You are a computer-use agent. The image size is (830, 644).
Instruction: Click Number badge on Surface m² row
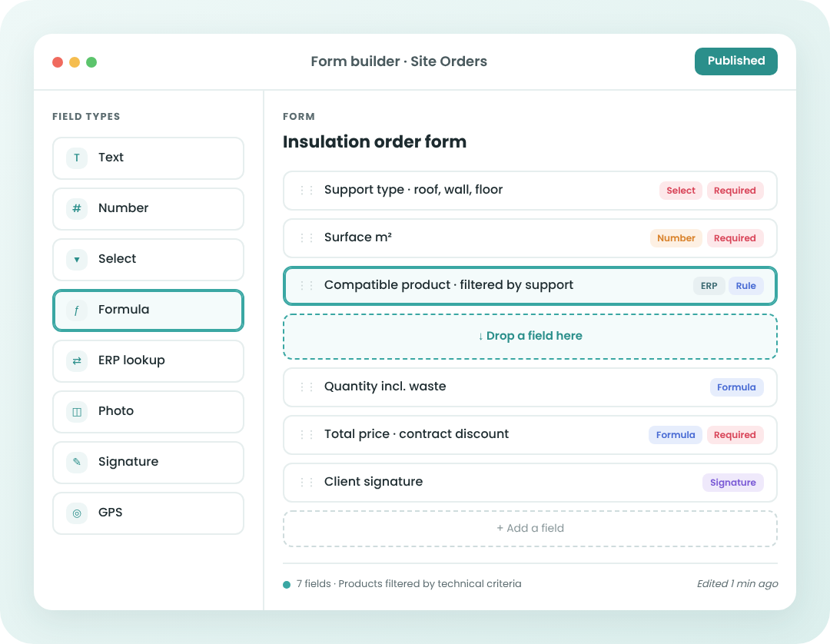tap(676, 238)
